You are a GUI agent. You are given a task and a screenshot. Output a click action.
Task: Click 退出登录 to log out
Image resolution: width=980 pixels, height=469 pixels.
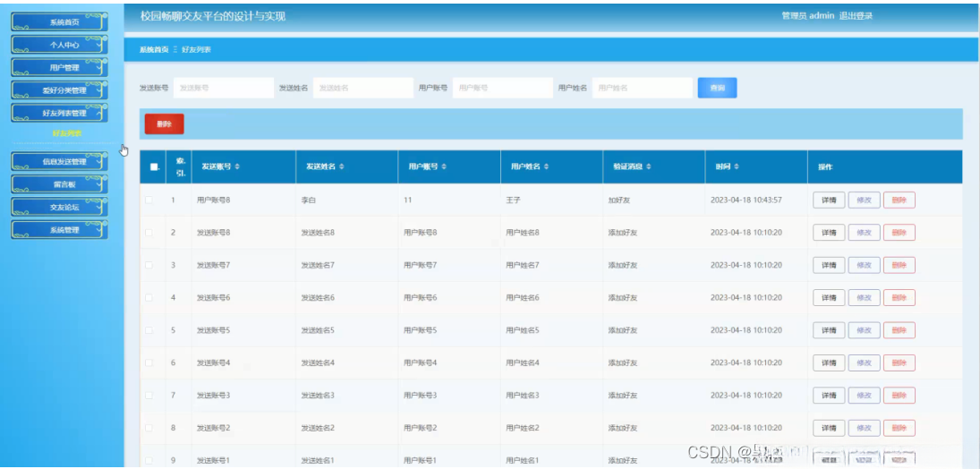[x=856, y=16]
